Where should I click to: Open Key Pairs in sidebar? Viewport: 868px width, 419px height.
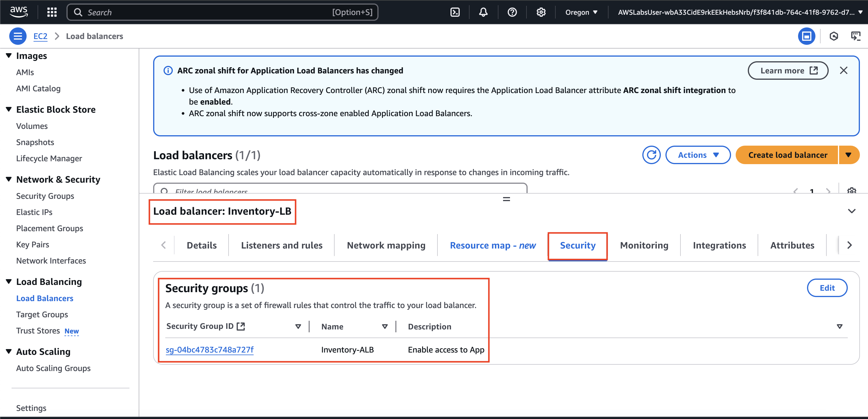(x=33, y=244)
